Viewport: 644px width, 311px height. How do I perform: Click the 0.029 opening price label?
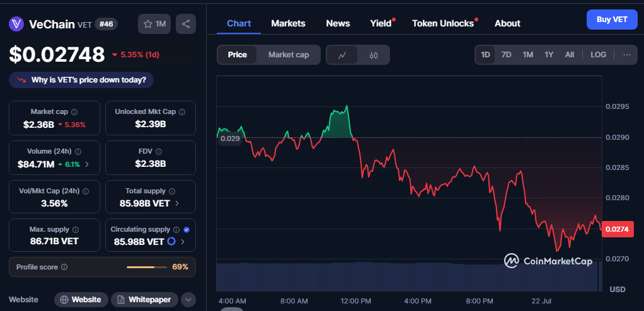click(x=230, y=139)
